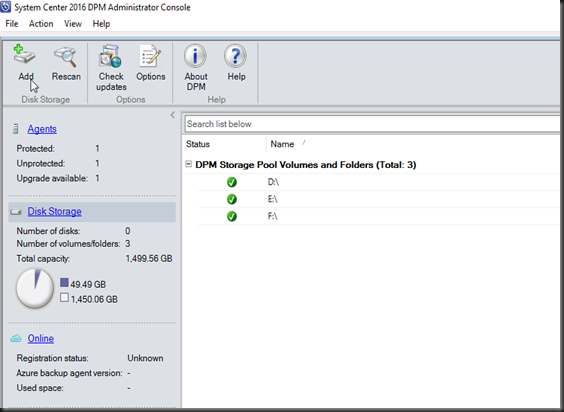Sort by the Status column header
This screenshot has height=412, width=564.
198,144
